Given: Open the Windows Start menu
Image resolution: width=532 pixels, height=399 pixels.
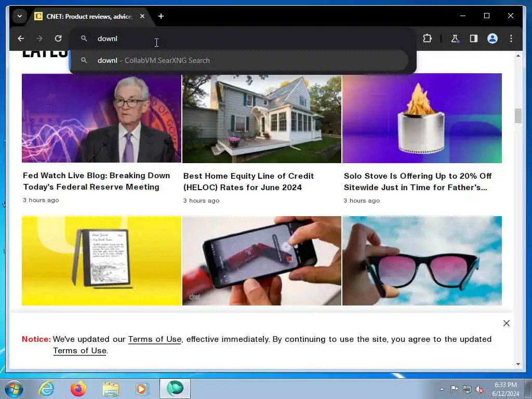Looking at the screenshot, I should click(14, 389).
